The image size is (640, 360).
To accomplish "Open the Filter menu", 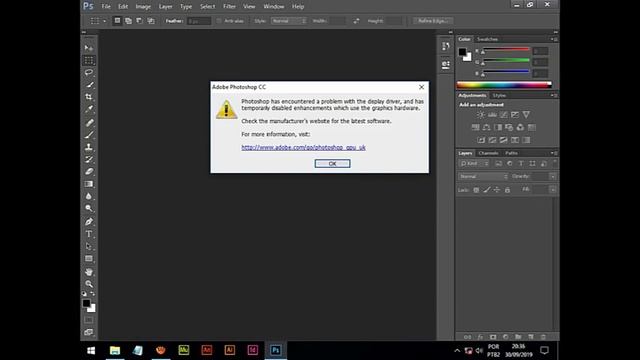I will tap(229, 7).
